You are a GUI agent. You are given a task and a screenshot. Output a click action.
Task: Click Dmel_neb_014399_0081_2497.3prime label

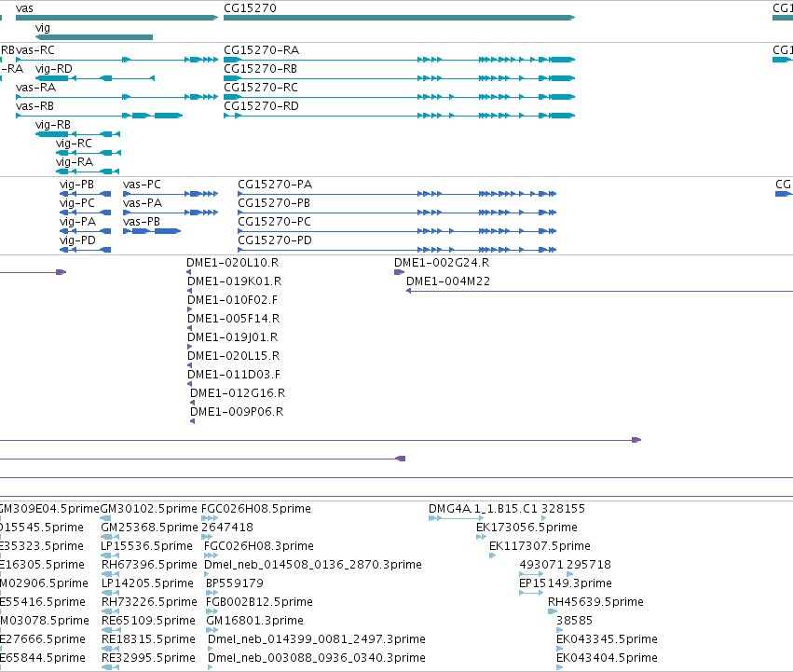click(x=317, y=639)
